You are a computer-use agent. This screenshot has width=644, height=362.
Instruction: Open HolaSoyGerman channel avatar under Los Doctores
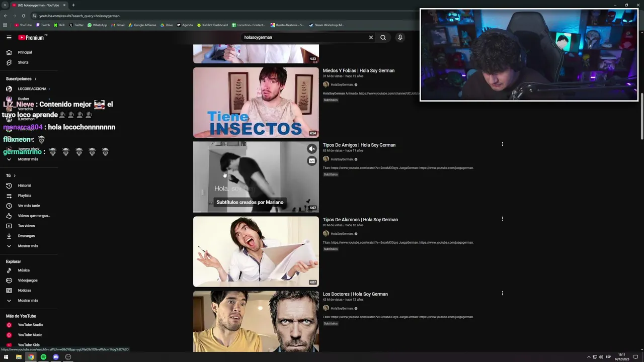pos(326,308)
